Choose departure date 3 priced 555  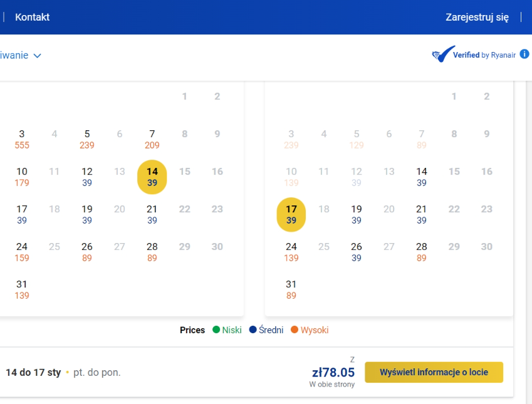22,139
